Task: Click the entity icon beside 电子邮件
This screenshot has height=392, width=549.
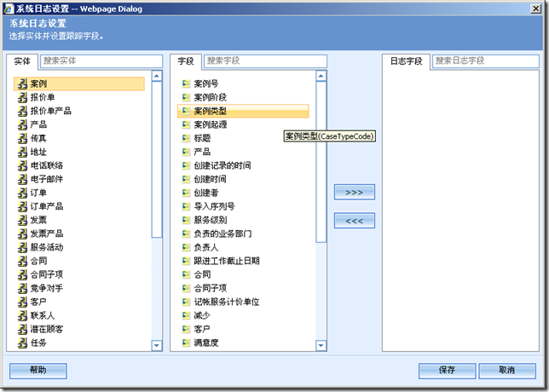Action: (22, 179)
